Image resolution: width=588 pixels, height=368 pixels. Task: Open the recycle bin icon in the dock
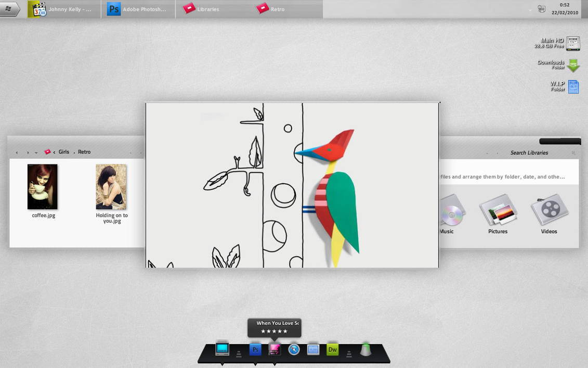(x=365, y=349)
